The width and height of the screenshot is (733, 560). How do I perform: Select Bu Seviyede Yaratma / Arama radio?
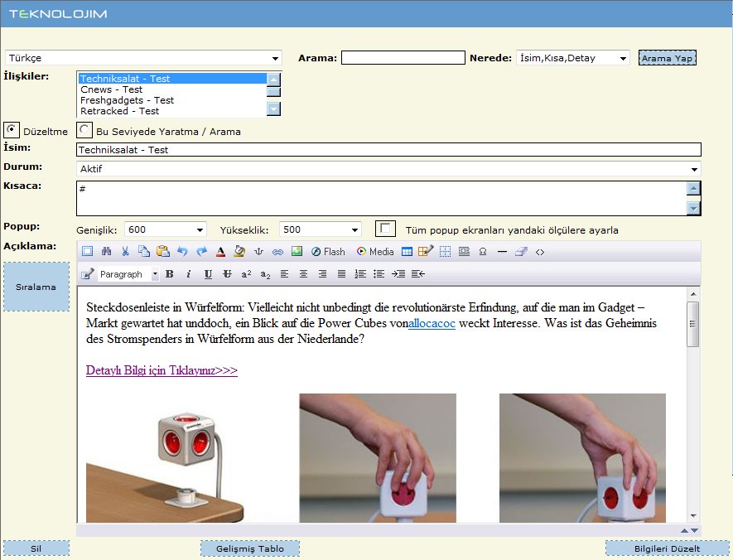point(84,130)
